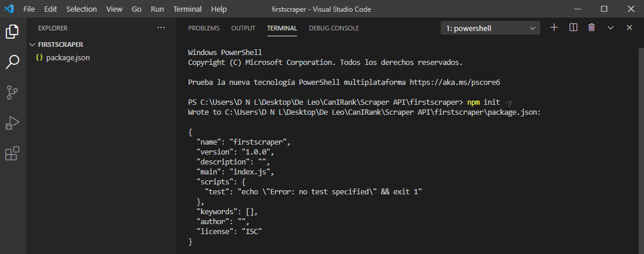The width and height of the screenshot is (644, 254).
Task: Open package.json in the explorer
Action: (67, 57)
